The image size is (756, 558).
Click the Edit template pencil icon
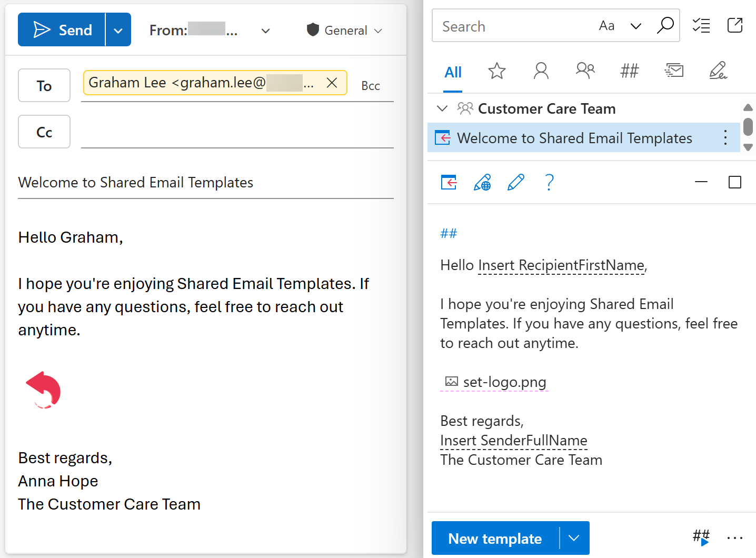(516, 182)
